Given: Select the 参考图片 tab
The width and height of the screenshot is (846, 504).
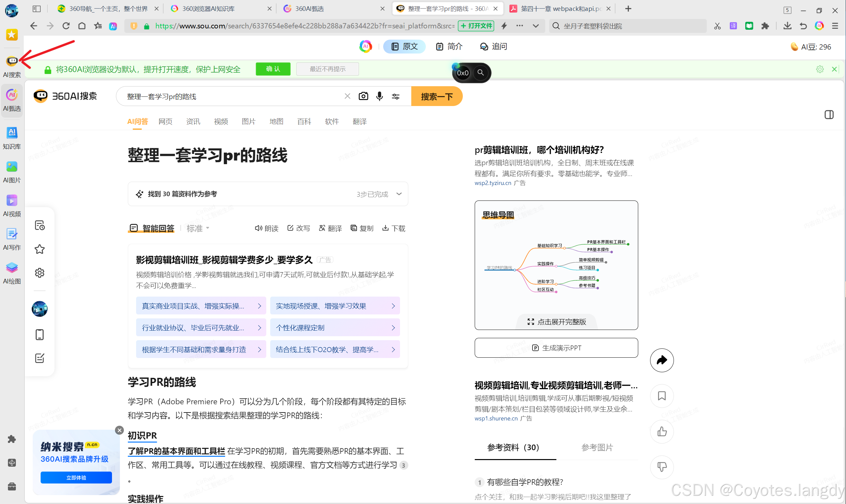Looking at the screenshot, I should tap(597, 447).
